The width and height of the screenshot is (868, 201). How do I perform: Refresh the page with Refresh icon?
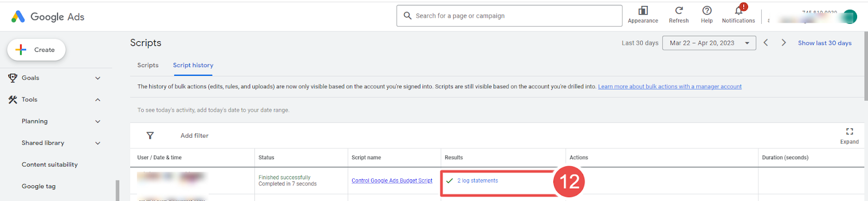(679, 11)
